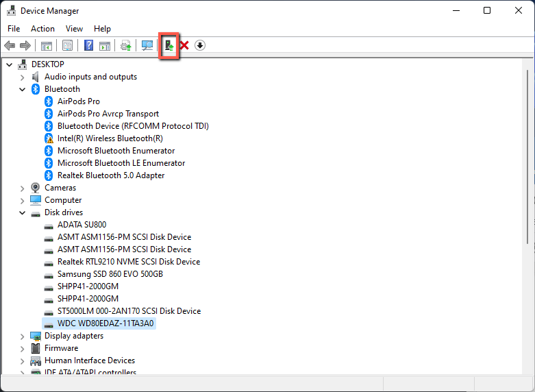The image size is (535, 392).
Task: Click Update device driver gear icon
Action: [125, 45]
